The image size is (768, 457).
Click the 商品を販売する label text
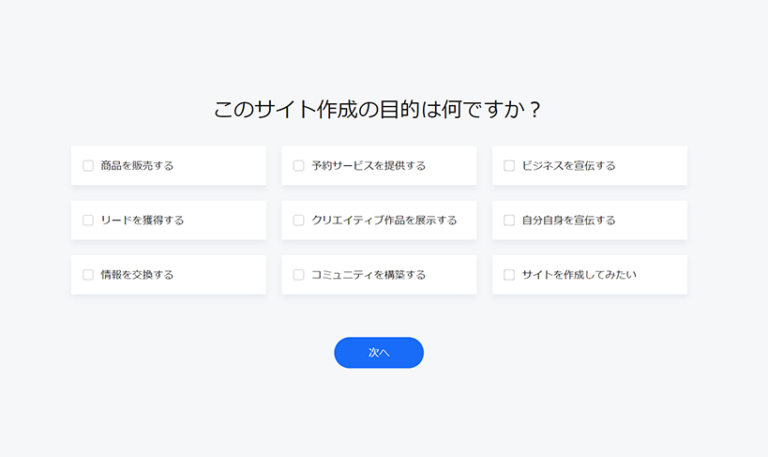(137, 166)
